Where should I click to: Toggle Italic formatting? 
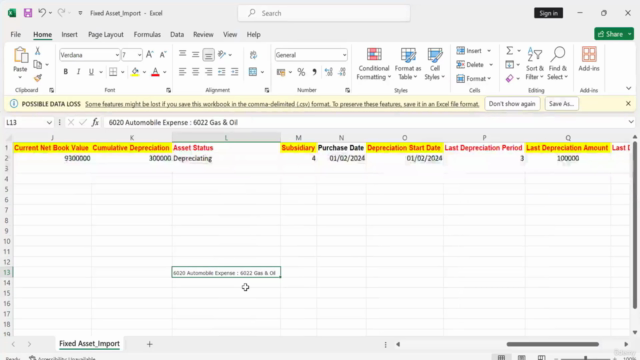tap(78, 72)
